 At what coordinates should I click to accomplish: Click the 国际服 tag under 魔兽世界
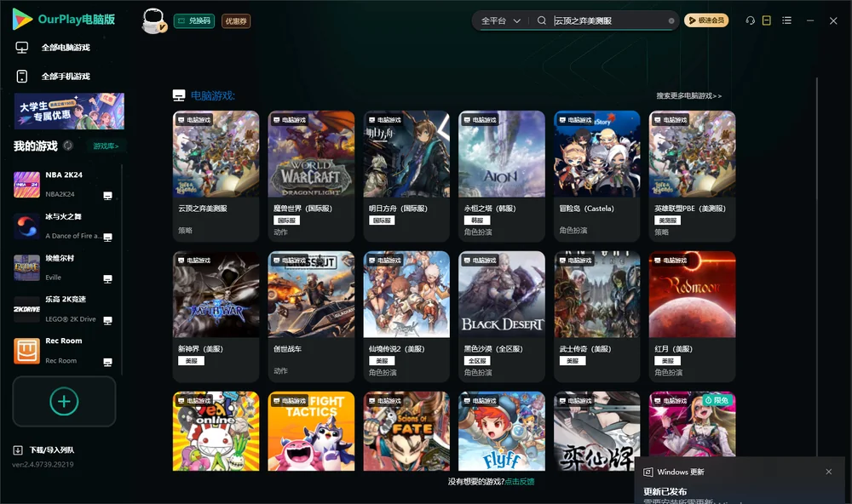[x=286, y=220]
